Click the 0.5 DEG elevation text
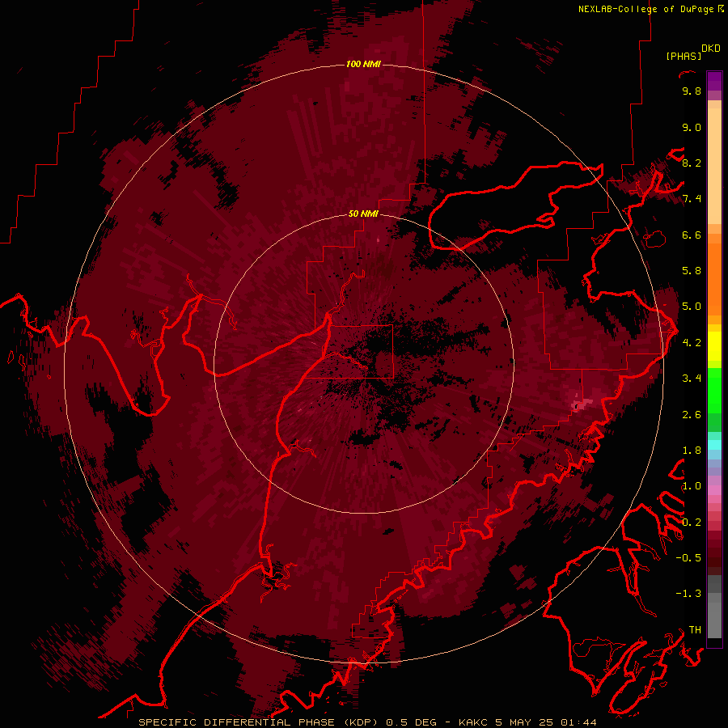 point(412,722)
